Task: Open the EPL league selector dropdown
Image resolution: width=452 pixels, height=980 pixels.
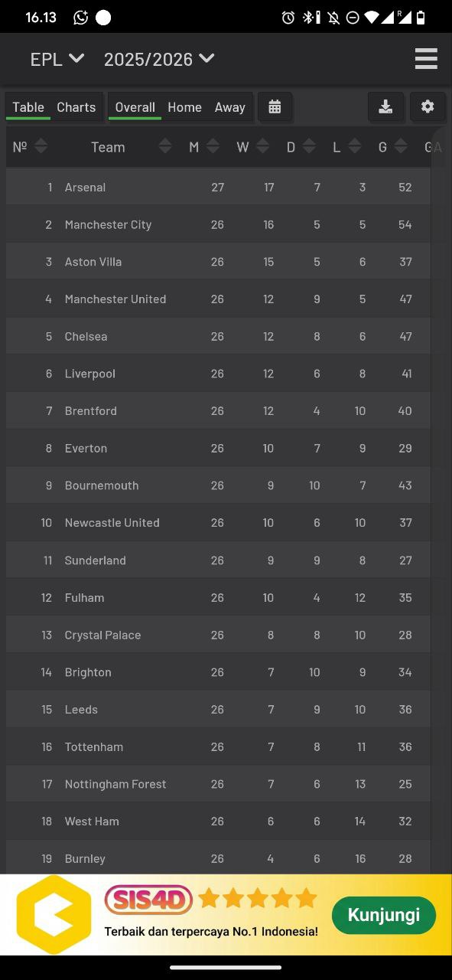Action: [x=57, y=58]
